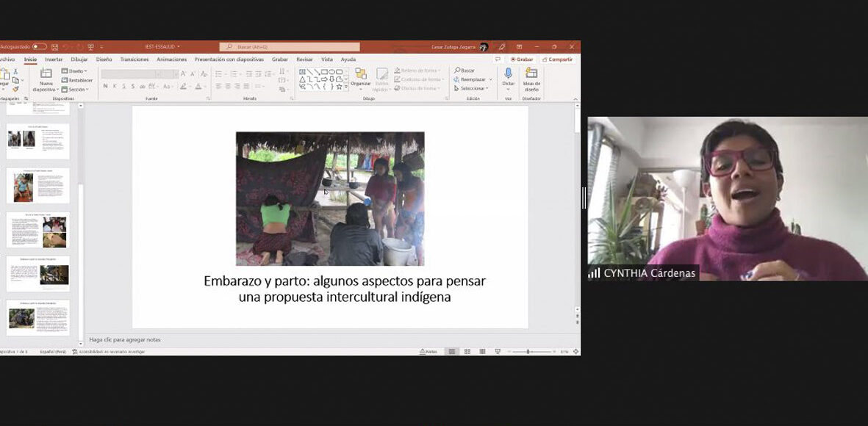Screen dimensions: 868x426
Task: Open the Animaciones tab
Action: (x=171, y=59)
